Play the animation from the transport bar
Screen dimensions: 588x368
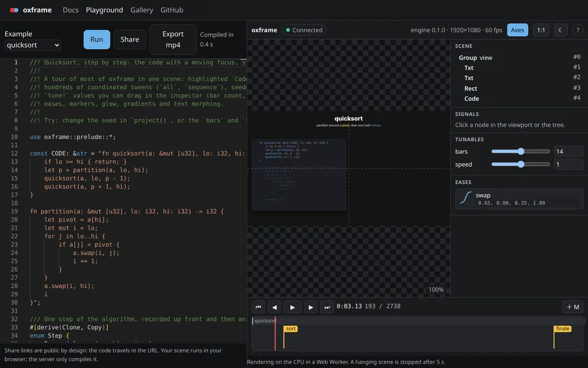(x=293, y=307)
